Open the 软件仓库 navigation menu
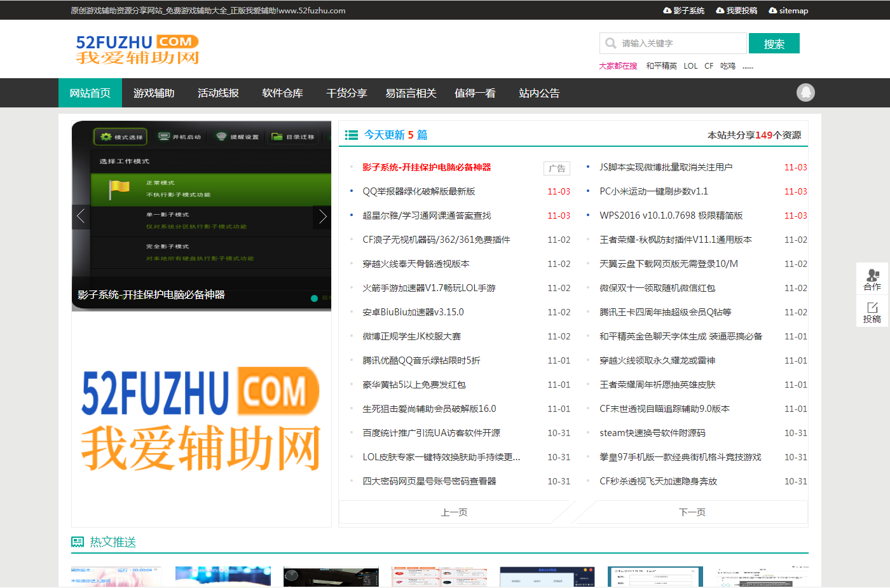The height and width of the screenshot is (588, 890). (x=282, y=93)
